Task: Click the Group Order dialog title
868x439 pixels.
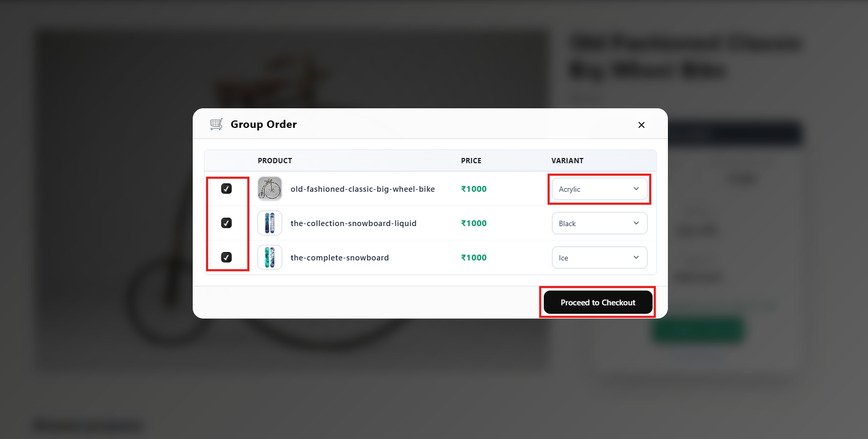Action: pos(263,124)
